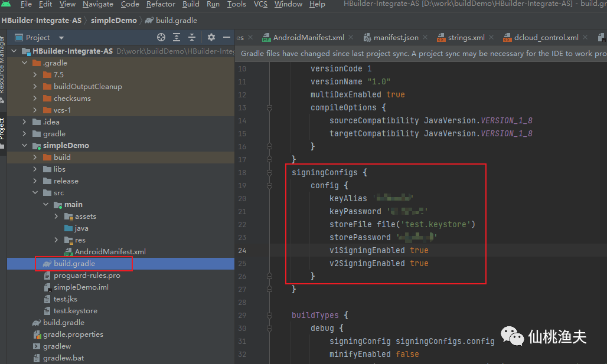Open the VCS menu
The width and height of the screenshot is (607, 364).
pos(260,4)
